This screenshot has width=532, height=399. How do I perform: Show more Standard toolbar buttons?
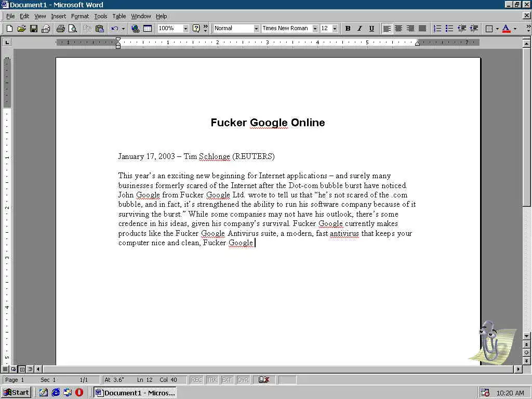[x=205, y=29]
